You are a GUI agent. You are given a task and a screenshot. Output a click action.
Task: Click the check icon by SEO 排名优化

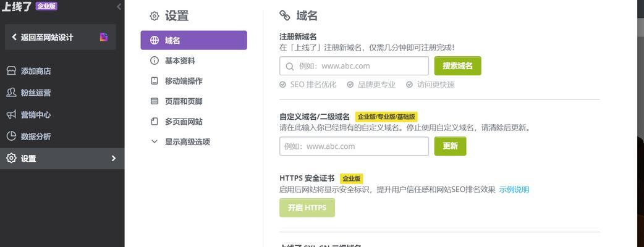point(282,85)
